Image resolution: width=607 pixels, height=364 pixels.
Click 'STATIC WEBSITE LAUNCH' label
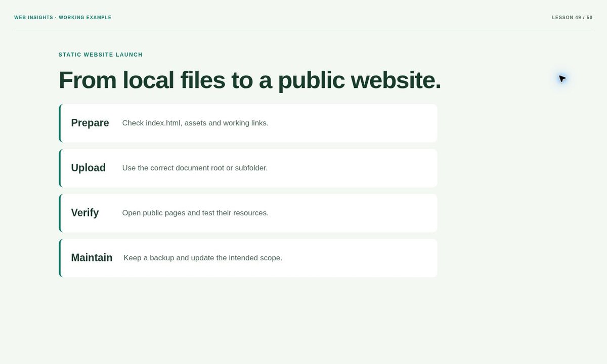click(x=101, y=55)
